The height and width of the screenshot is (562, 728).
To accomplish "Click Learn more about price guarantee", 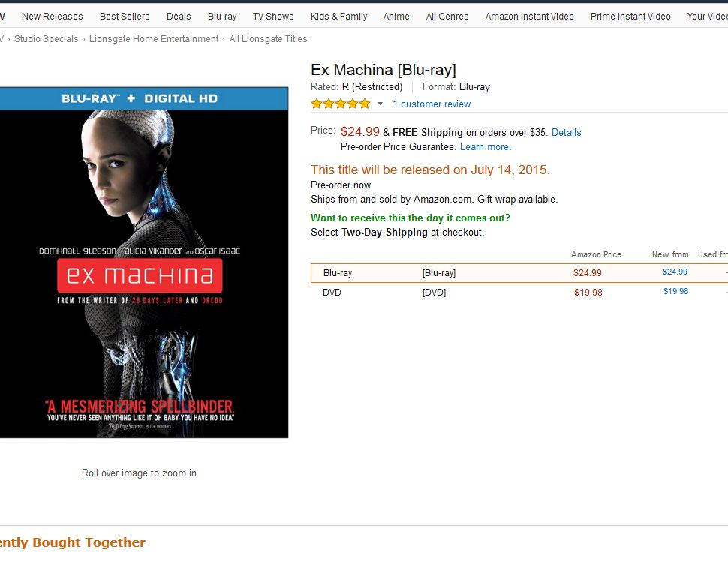I will point(485,146).
